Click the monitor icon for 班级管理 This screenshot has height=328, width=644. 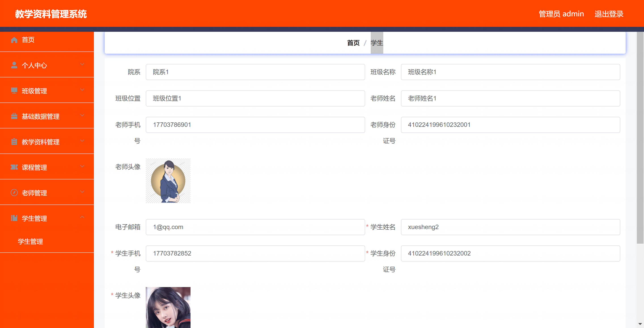[x=14, y=91]
